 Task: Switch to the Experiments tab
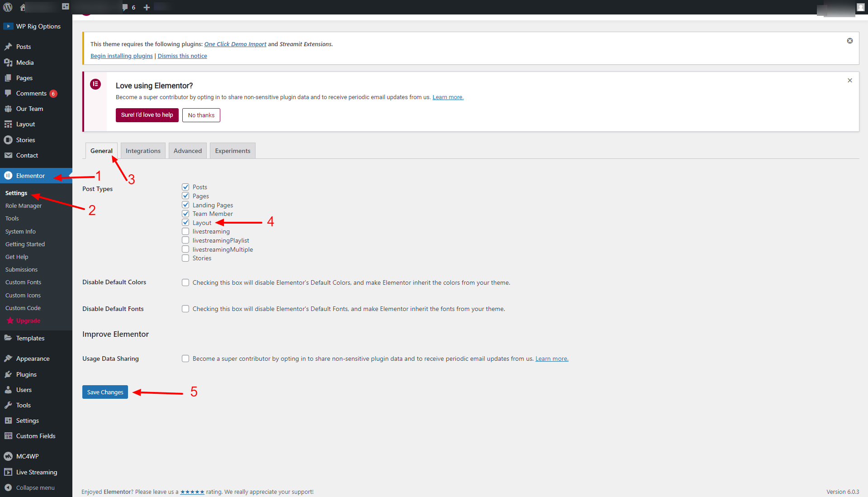(232, 151)
